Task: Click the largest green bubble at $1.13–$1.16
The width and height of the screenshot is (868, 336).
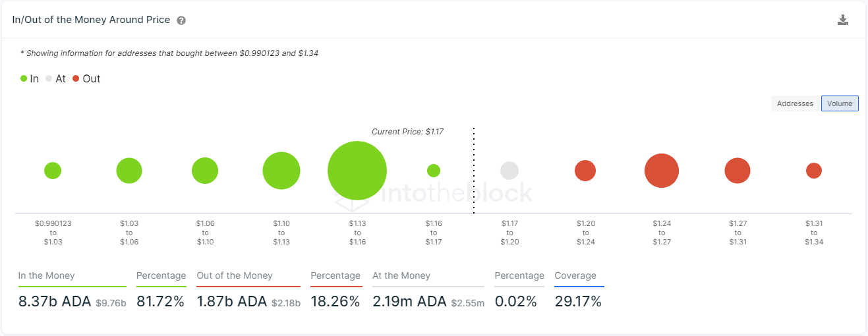Action: (x=357, y=171)
